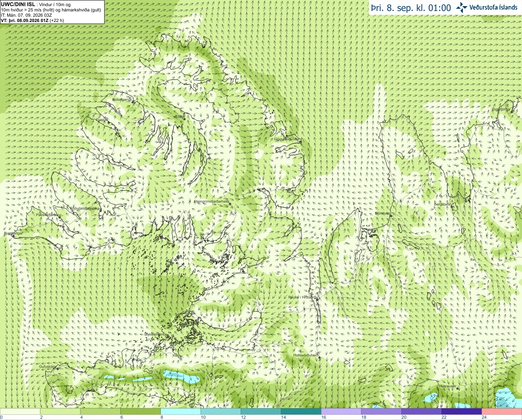
Task: Click the date label Þri. 8. sep. kl. 01:00
Action: (411, 8)
